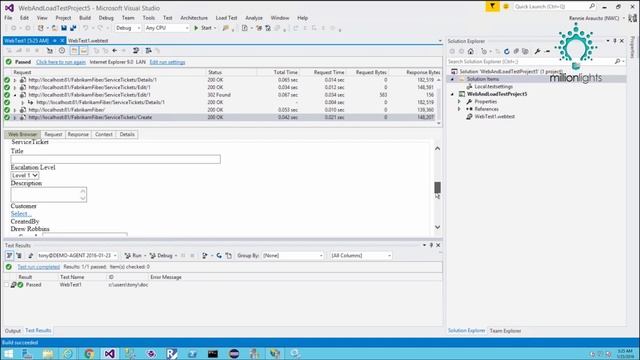Click the Customer 'Select...' link
This screenshot has width=640, height=360.
[21, 213]
